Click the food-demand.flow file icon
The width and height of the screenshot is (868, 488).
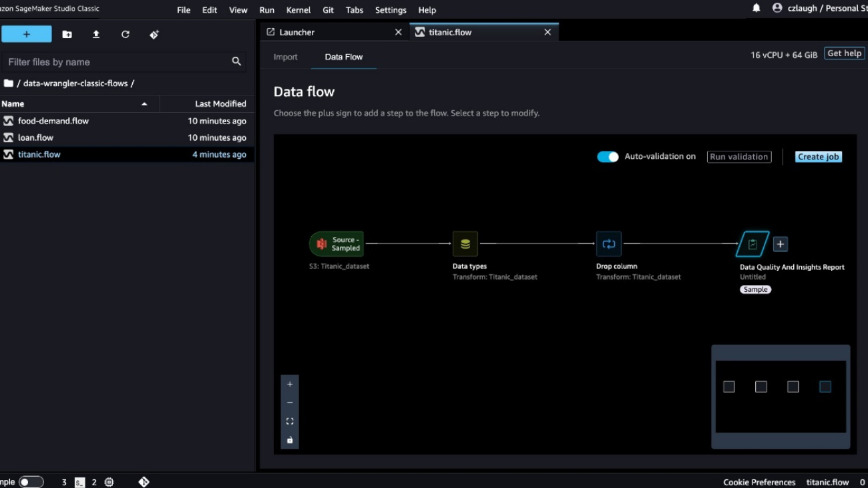pos(9,121)
